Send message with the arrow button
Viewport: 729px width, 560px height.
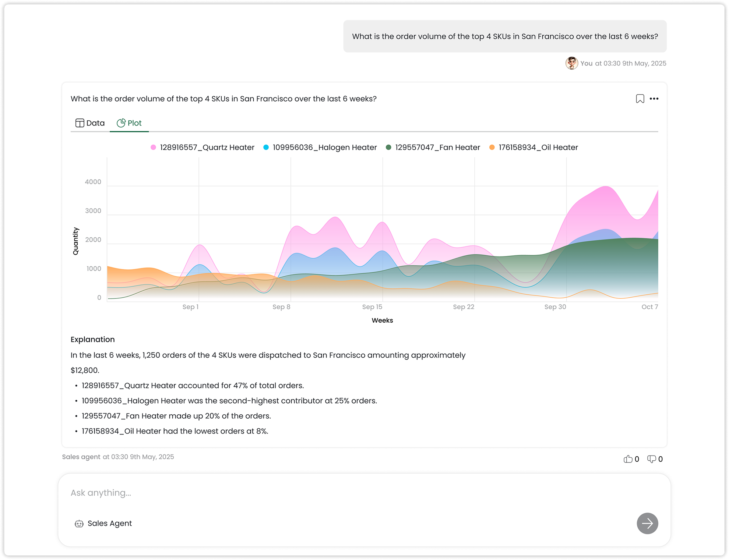[x=647, y=523]
